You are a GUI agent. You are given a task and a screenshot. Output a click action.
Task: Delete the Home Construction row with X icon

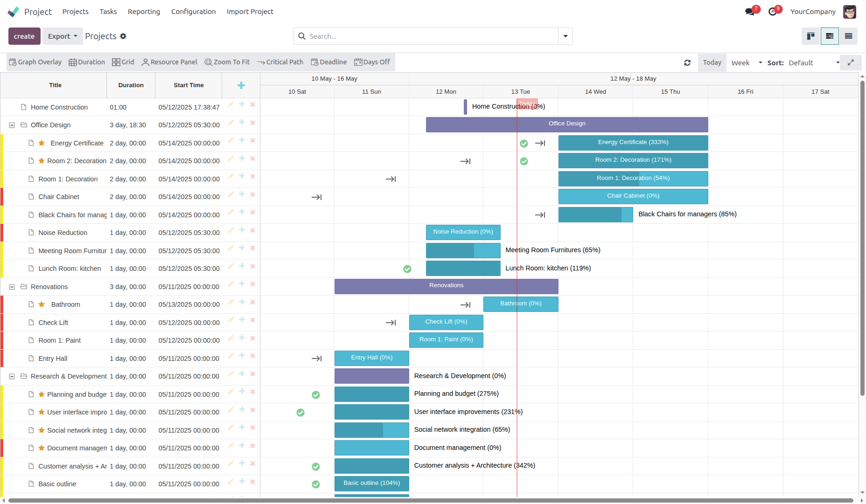(252, 104)
